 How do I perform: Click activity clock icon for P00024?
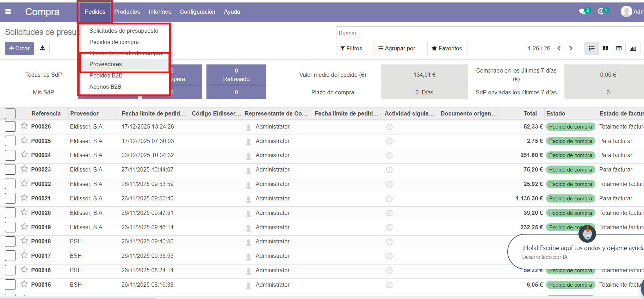point(389,155)
